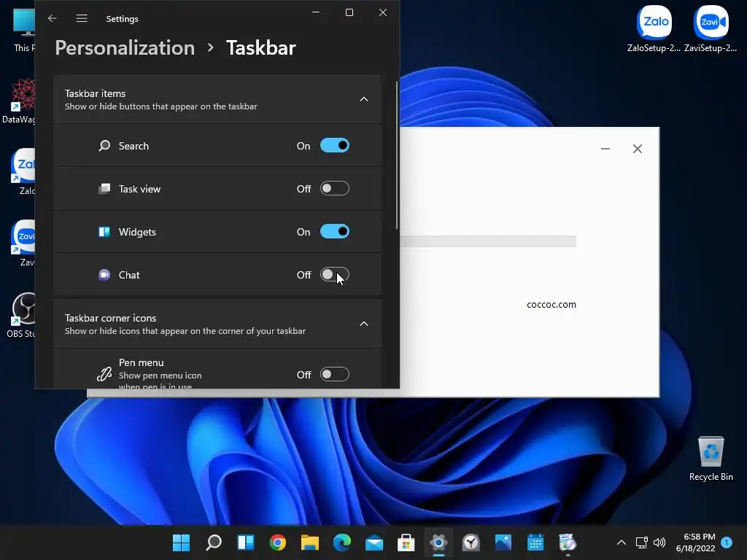Open the Calendar app from taskbar
This screenshot has width=747, height=560.
[x=535, y=542]
